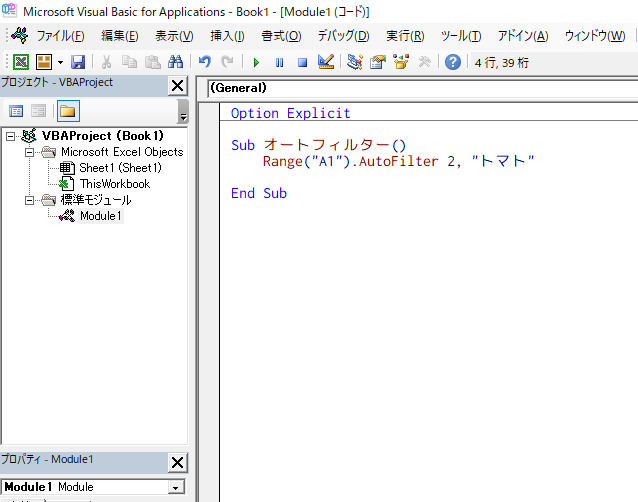Click the Paste clipboard icon

coord(153,62)
